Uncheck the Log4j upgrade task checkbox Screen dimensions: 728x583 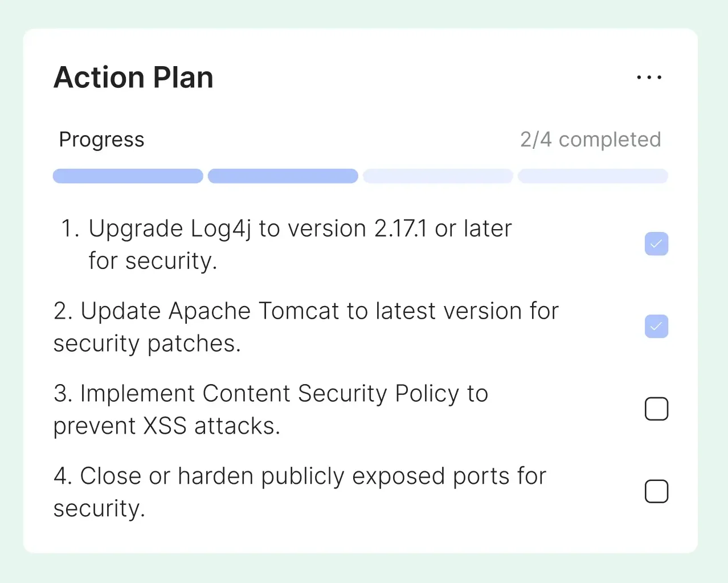pos(656,244)
